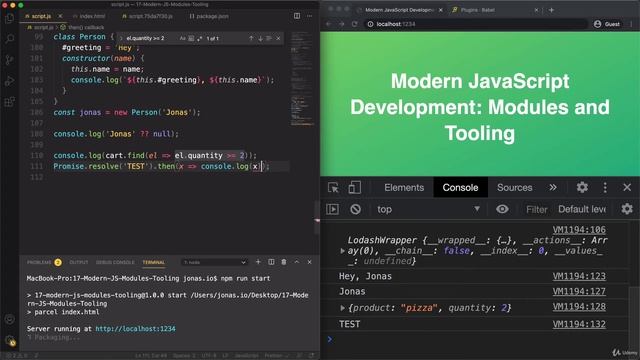
Task: Create a live expression with eye icon
Action: point(502,209)
